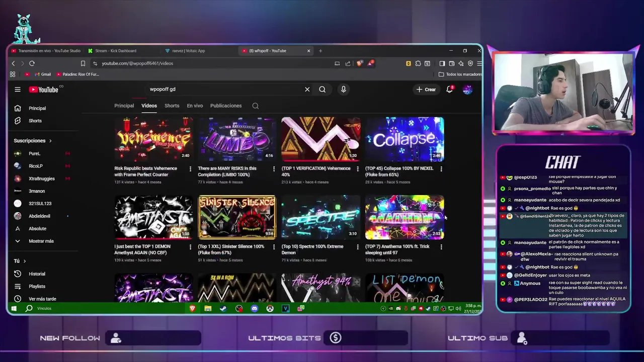
Task: Toggle the browser sidebar panel icon
Action: click(442, 63)
